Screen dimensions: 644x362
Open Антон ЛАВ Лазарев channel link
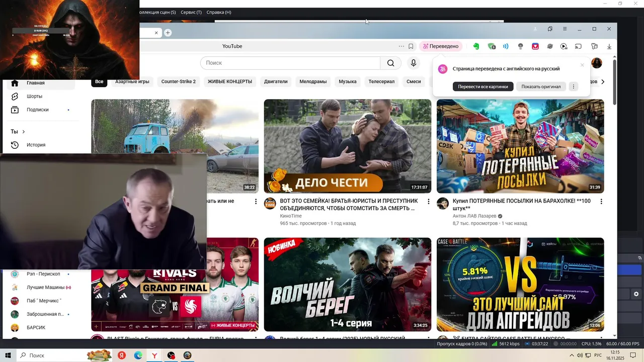coord(474,216)
